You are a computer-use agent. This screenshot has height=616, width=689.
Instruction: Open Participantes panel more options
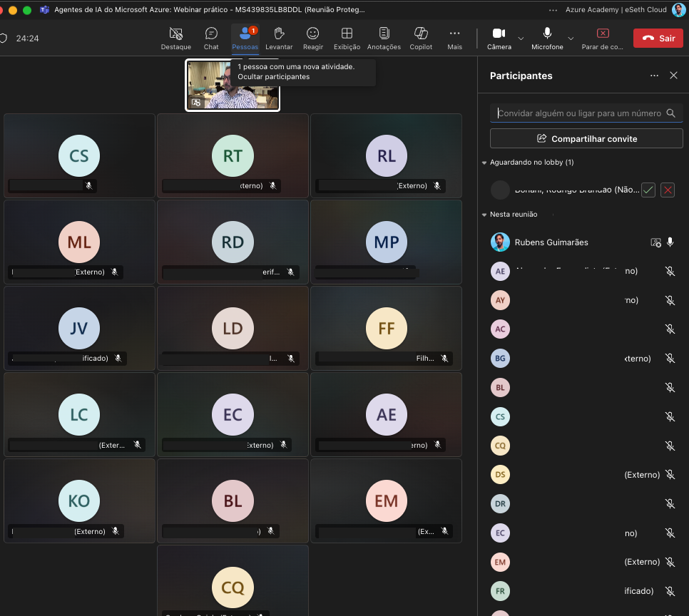coord(654,76)
